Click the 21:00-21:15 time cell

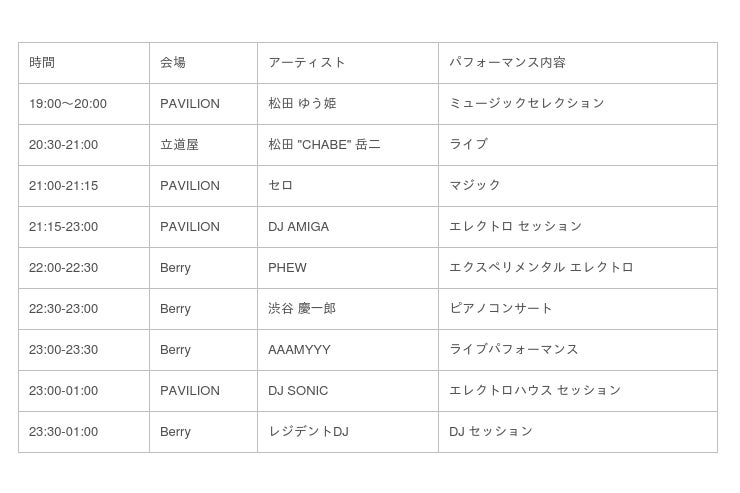[x=63, y=186]
